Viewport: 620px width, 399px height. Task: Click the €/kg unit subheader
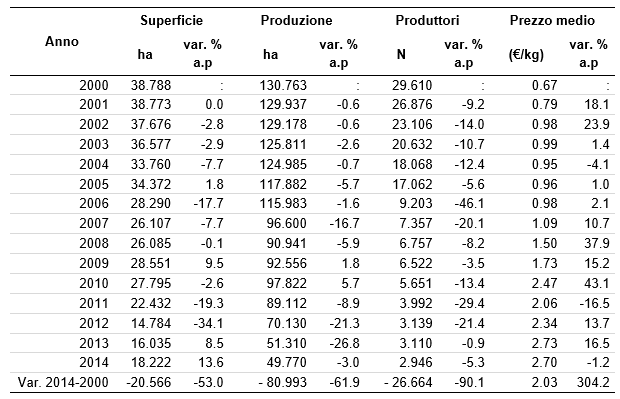(x=526, y=54)
